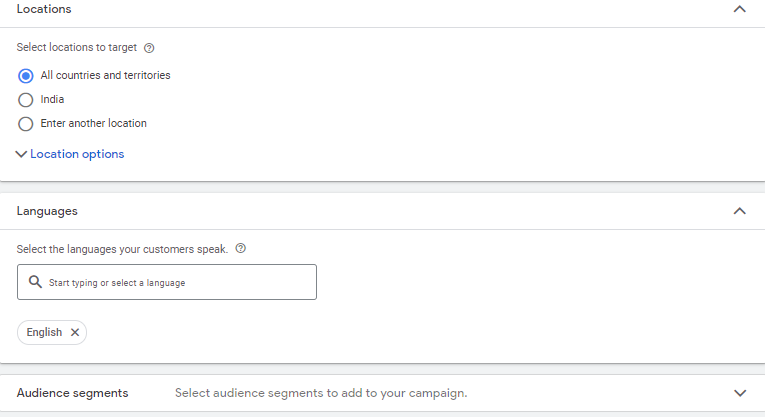Focus the Start typing or select a language field
The height and width of the screenshot is (417, 765).
(x=175, y=283)
